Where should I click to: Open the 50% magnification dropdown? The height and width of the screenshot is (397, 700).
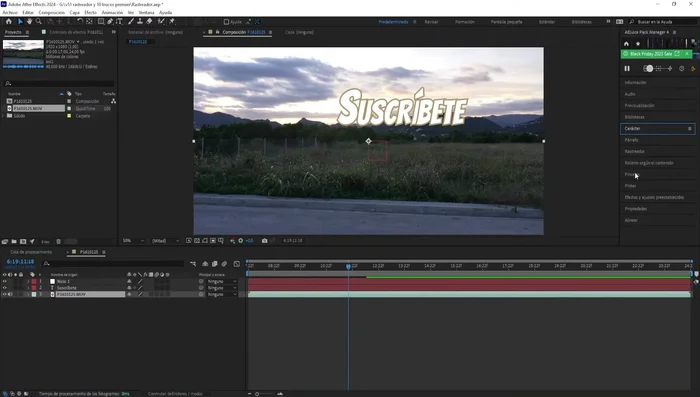(133, 241)
